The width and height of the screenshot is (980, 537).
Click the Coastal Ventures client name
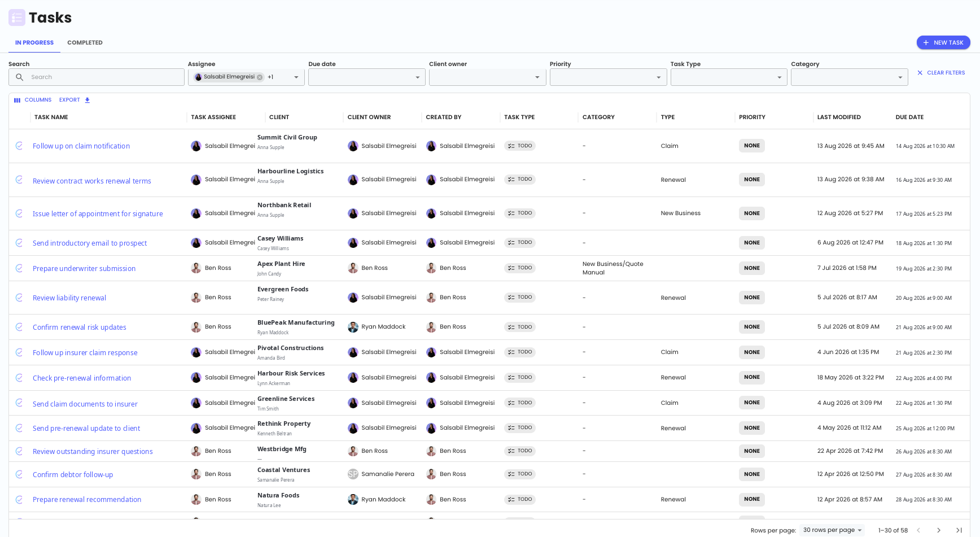(284, 470)
